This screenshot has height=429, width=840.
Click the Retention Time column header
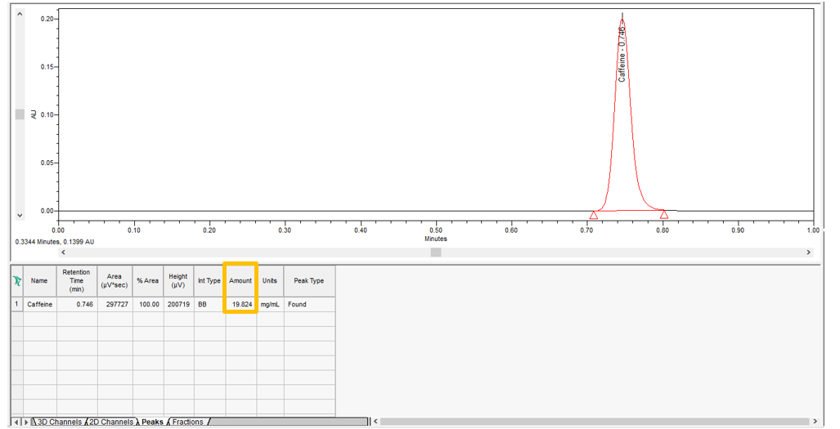click(76, 281)
